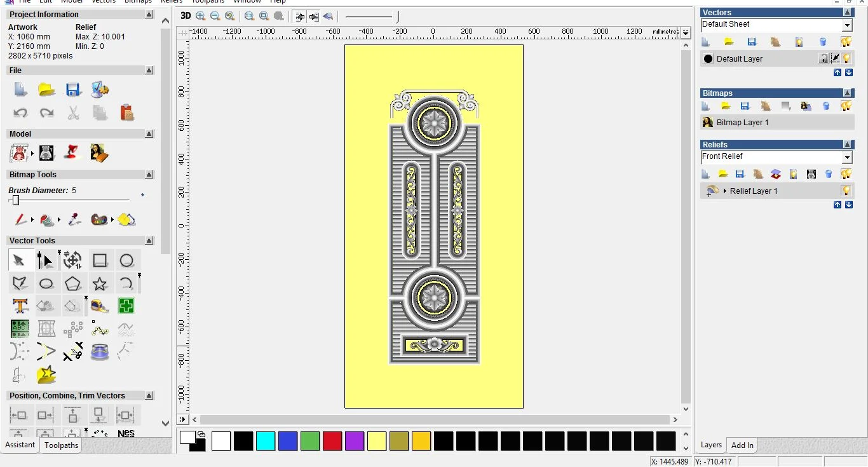Viewport: 868px width, 467px height.
Task: Activate the Node Editing tool
Action: pyautogui.click(x=45, y=261)
